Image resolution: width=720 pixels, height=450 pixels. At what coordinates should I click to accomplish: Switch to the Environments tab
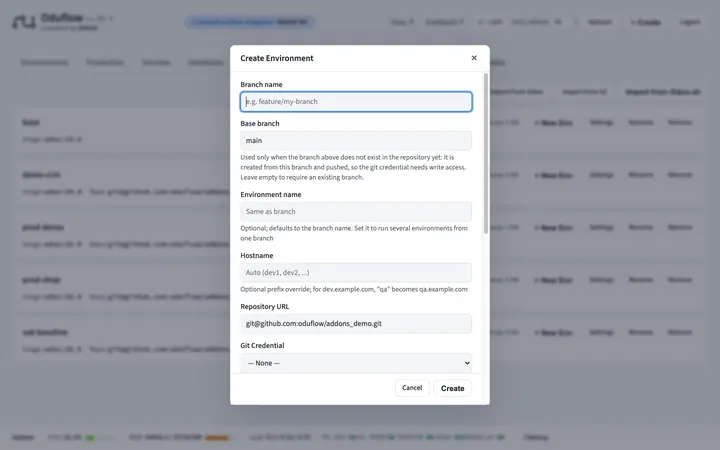click(x=45, y=62)
